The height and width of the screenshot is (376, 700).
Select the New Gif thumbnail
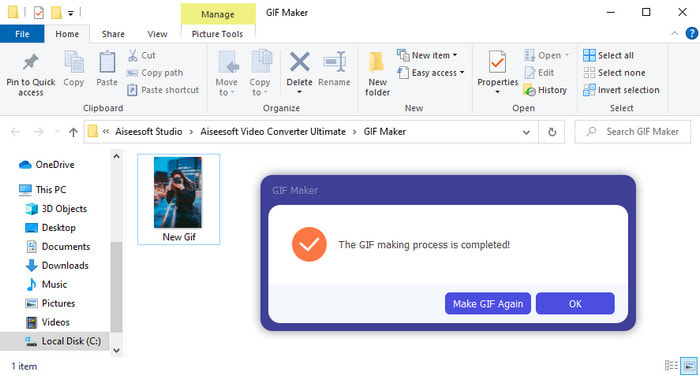pyautogui.click(x=179, y=199)
